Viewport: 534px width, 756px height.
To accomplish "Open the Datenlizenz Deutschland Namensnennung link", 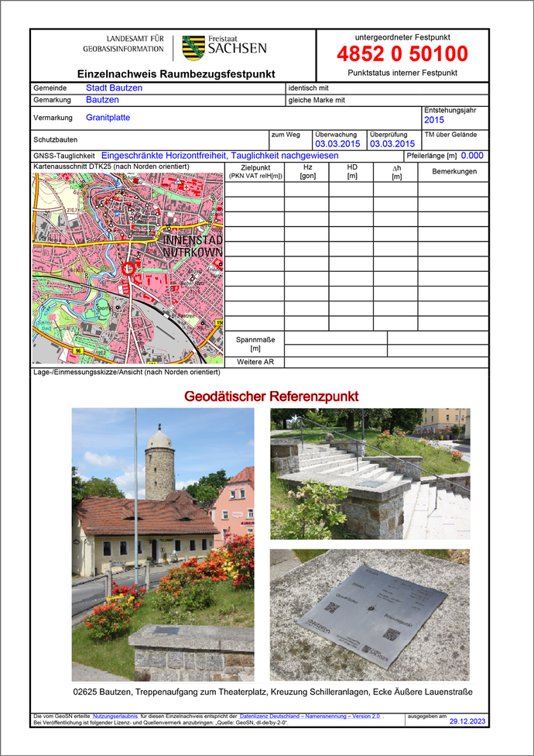I will [x=310, y=716].
